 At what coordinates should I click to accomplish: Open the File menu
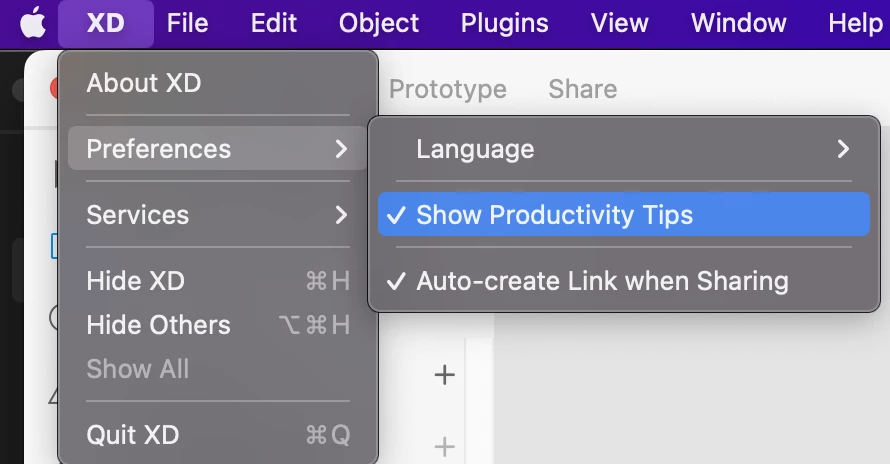187,24
